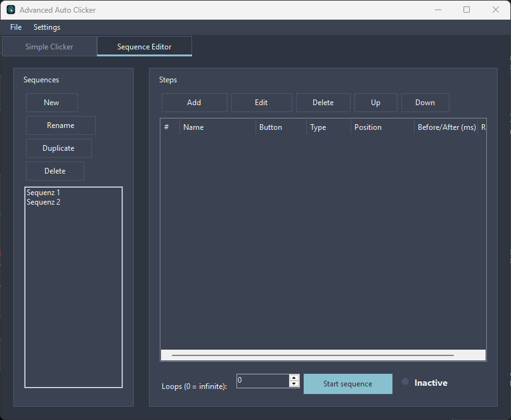511x420 pixels.
Task: Click the Edit step button
Action: (x=261, y=103)
